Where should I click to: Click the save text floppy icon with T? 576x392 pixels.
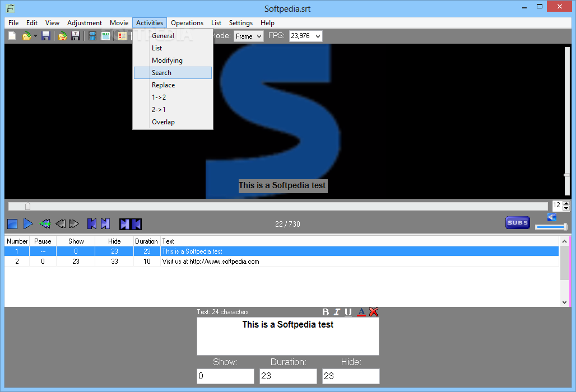[76, 36]
